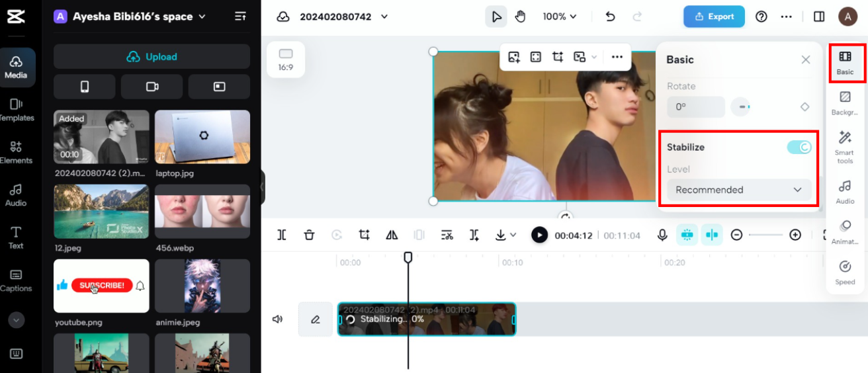Open canvas toolbar more options ellipsis
This screenshot has height=373, width=868.
tap(617, 57)
